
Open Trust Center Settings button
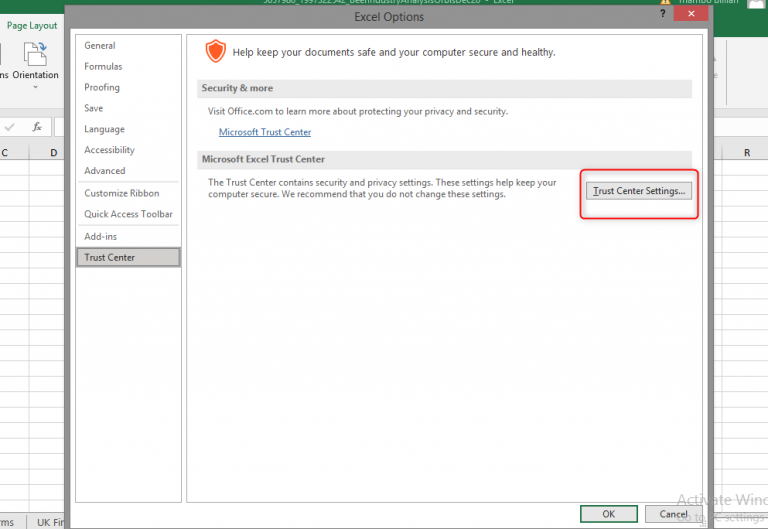click(x=639, y=191)
